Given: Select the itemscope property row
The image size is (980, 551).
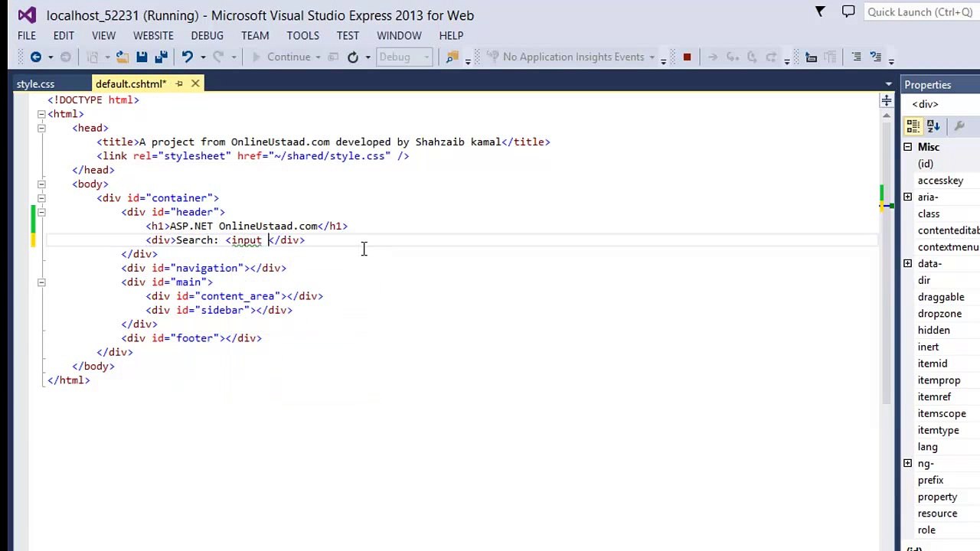Looking at the screenshot, I should point(941,413).
